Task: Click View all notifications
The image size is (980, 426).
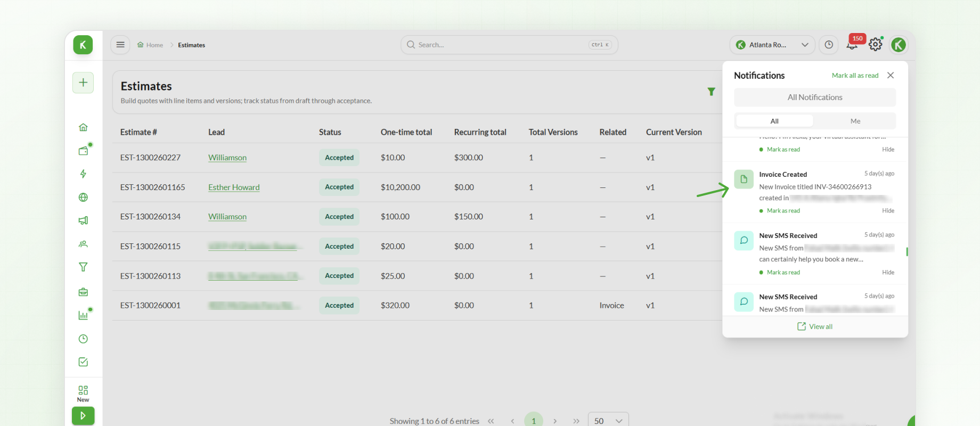Action: click(x=815, y=326)
